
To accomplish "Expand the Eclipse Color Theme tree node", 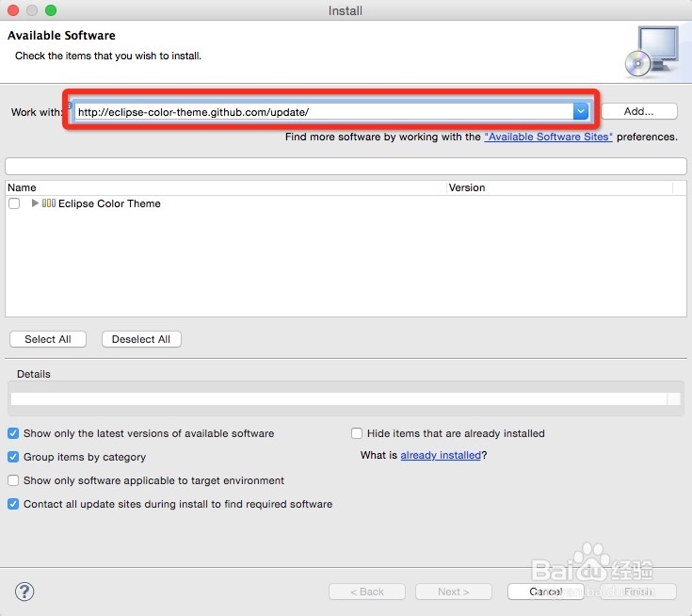I will point(35,203).
